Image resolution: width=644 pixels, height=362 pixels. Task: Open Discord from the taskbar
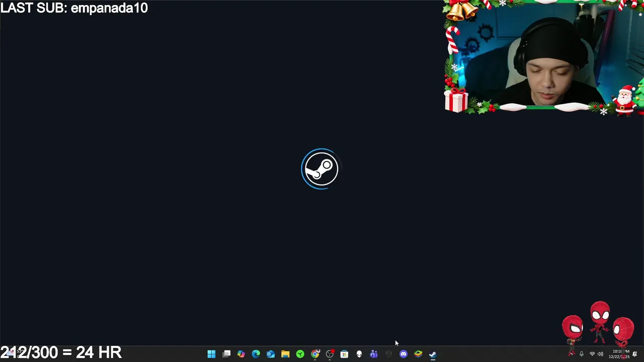click(x=403, y=354)
